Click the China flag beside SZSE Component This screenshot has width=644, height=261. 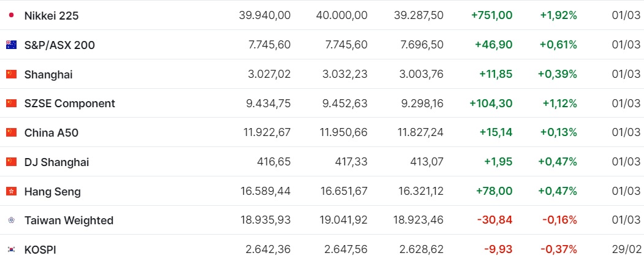(x=12, y=104)
